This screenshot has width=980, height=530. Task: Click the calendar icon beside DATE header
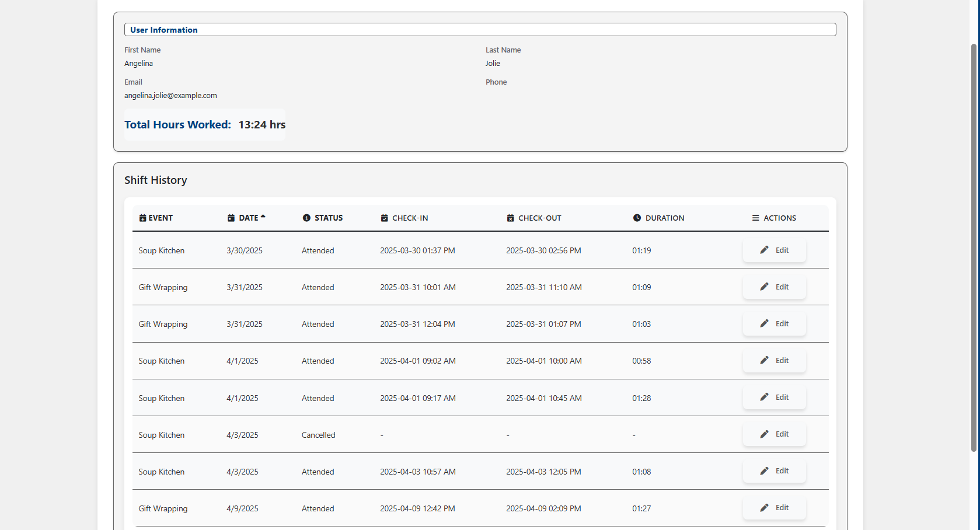click(231, 218)
